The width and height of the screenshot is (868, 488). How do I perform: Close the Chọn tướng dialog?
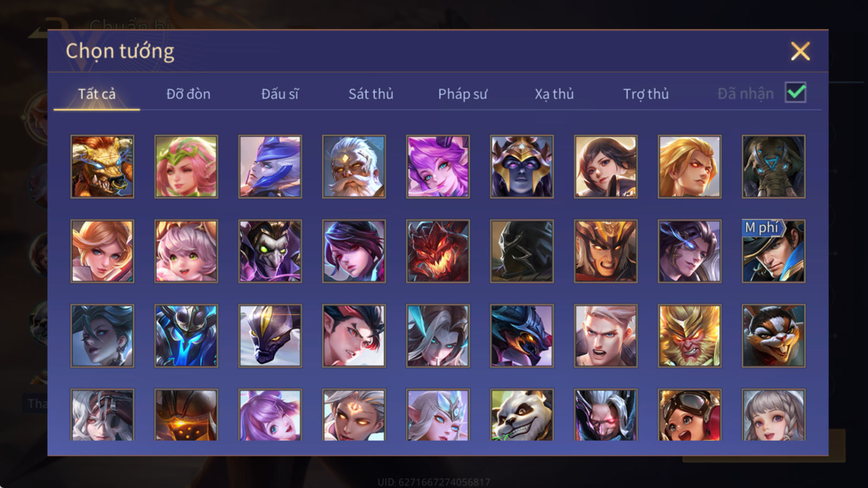tap(800, 52)
